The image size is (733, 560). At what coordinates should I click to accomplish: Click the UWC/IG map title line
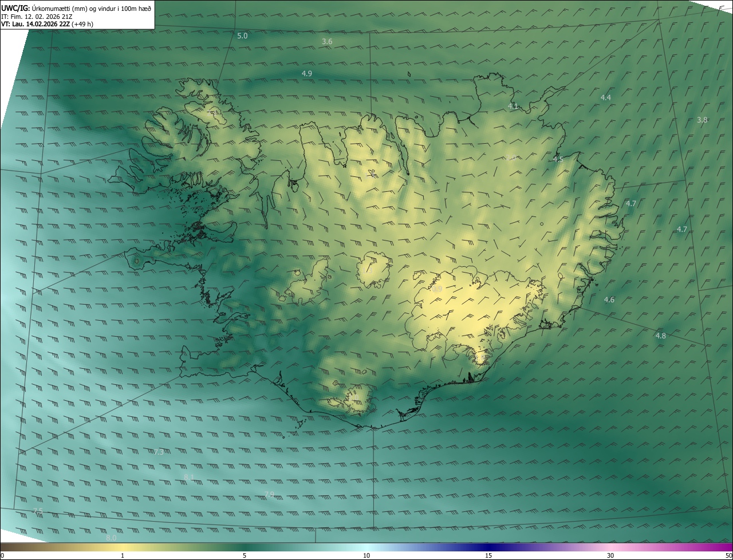76,8
